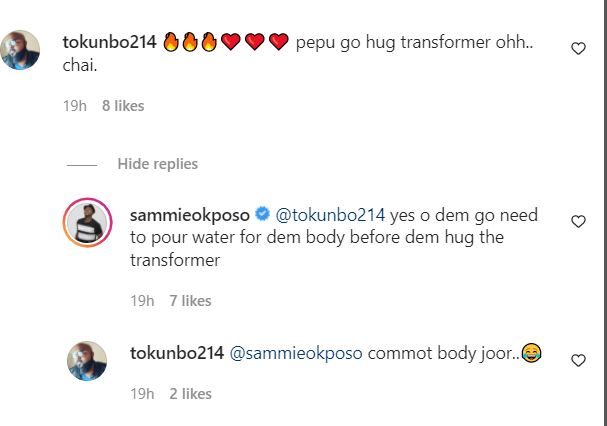Image resolution: width=607 pixels, height=426 pixels.
Task: Click the 19h timestamp under sammieokposo's reply
Action: 143,300
